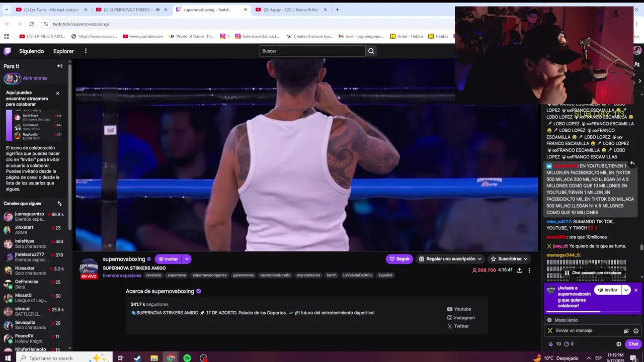The width and height of the screenshot is (644, 362).
Task: Expand the Invitar dropdown beside channel name
Action: click(x=187, y=259)
